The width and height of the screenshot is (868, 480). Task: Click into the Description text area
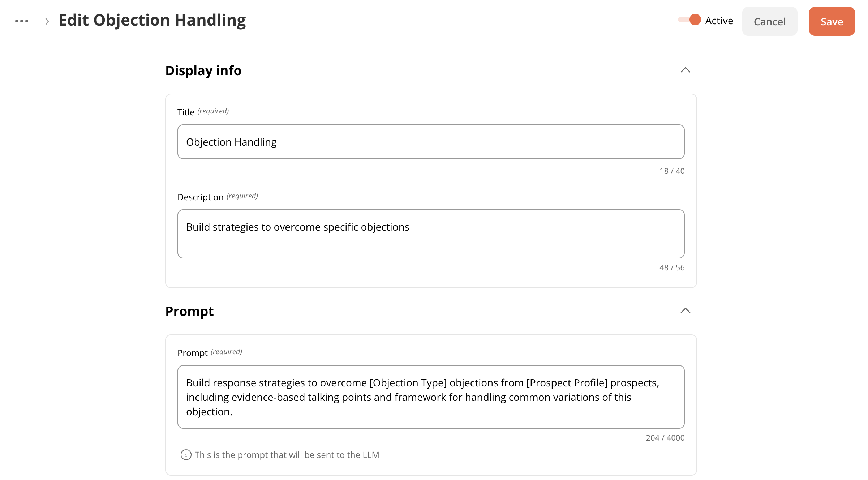coord(431,234)
